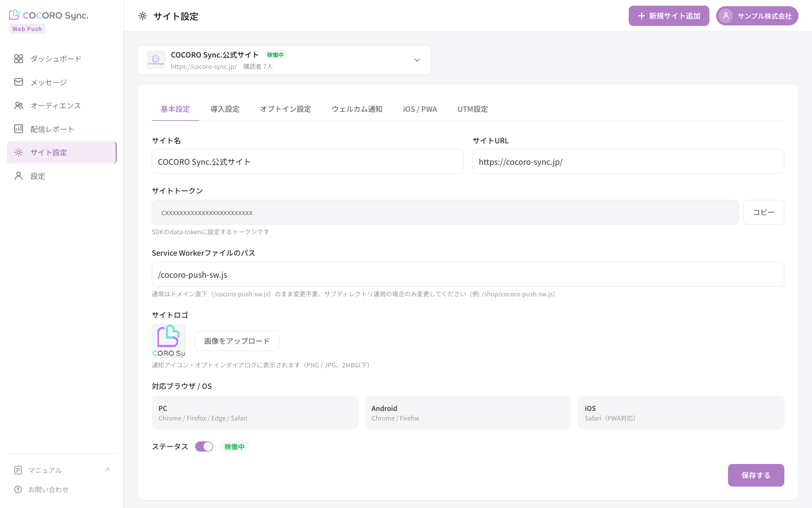Click the account settings person icon
This screenshot has height=508, width=812.
click(x=19, y=176)
